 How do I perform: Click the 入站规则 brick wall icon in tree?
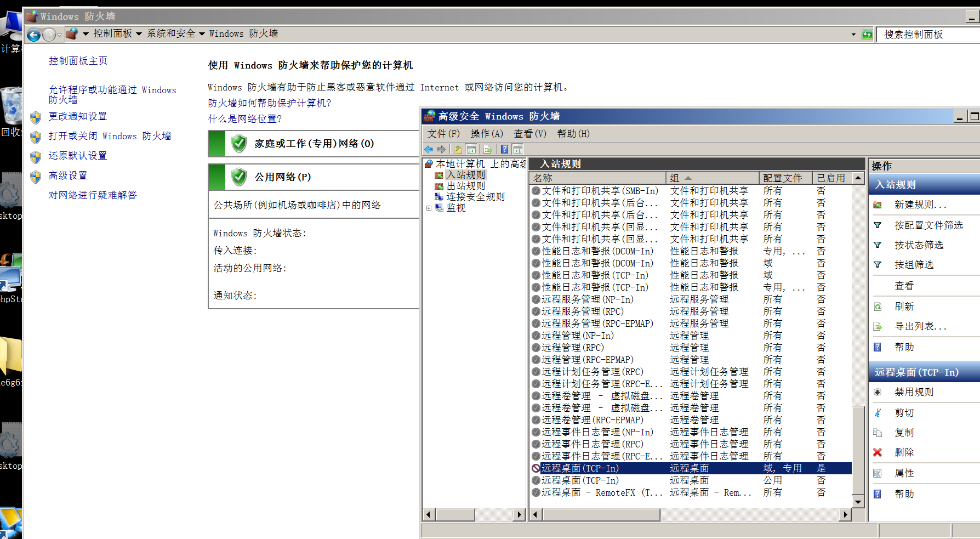[x=438, y=175]
